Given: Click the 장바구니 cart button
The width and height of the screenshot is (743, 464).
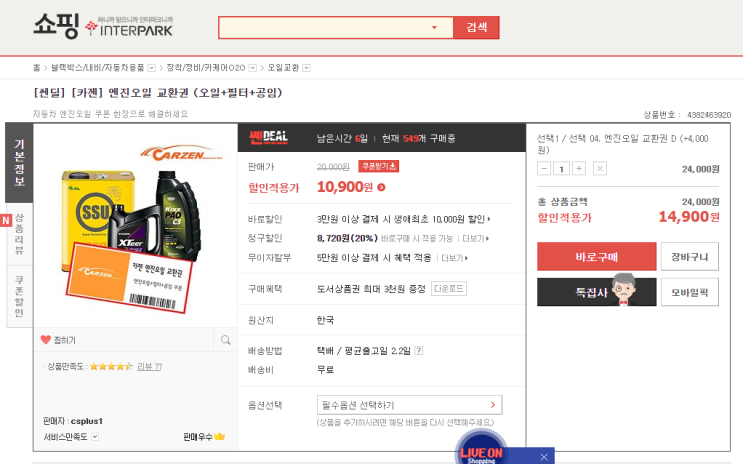Looking at the screenshot, I should coord(690,256).
